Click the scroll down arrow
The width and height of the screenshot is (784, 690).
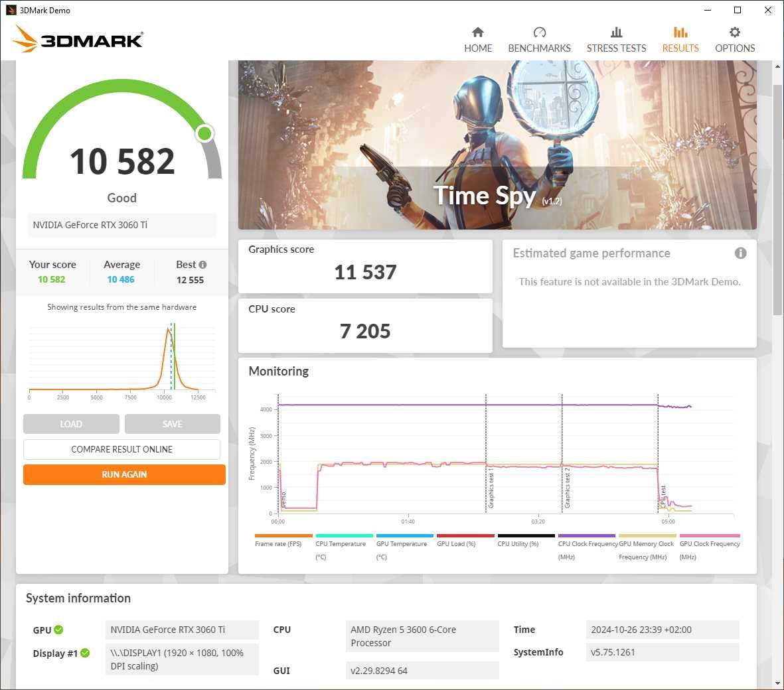click(777, 683)
